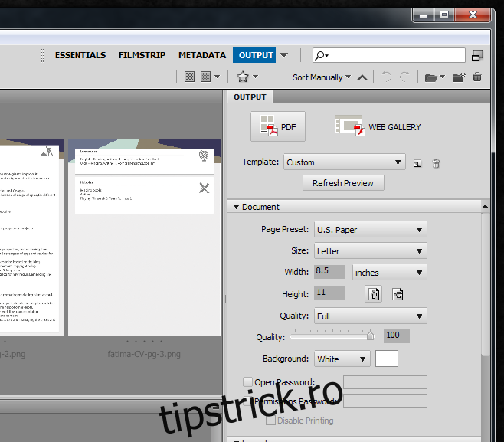Image resolution: width=504 pixels, height=442 pixels.
Task: Click the thumbnail quality checkerboard icon
Action: (189, 77)
